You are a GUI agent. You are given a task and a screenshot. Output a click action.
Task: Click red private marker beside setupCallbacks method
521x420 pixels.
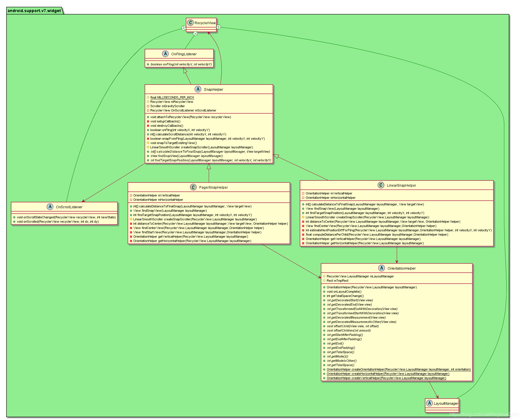(x=148, y=121)
